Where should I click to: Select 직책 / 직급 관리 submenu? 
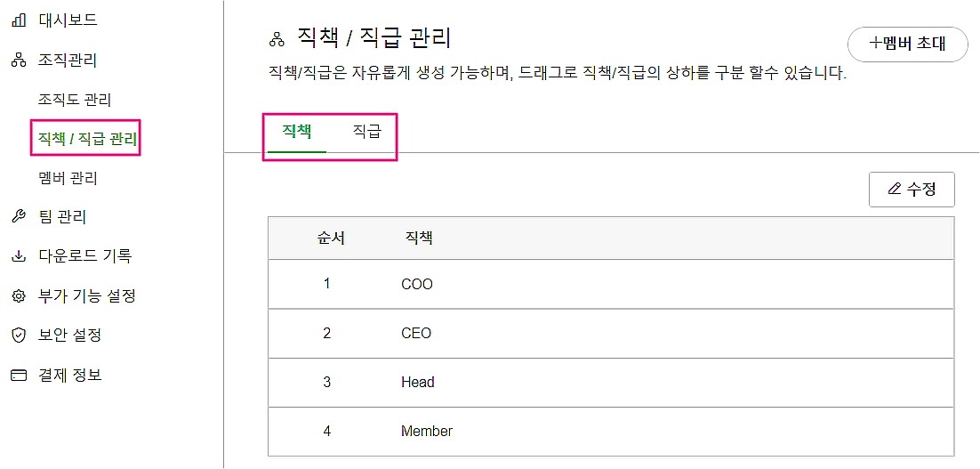click(88, 139)
